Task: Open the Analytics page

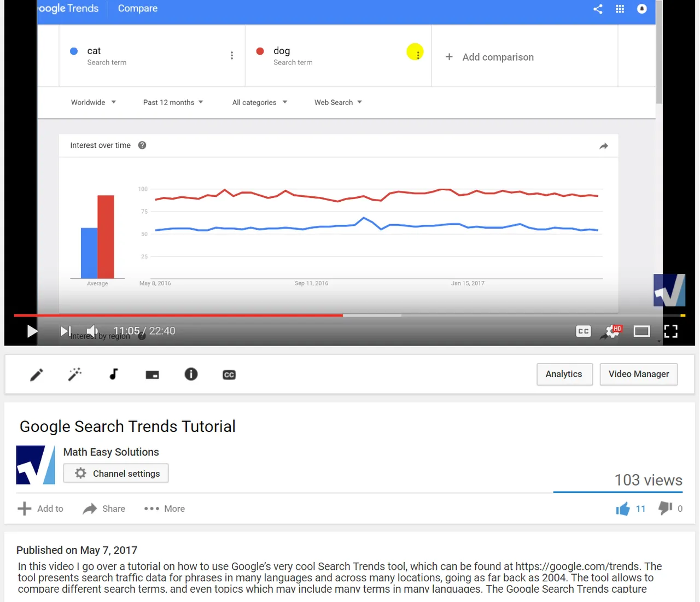Action: (x=564, y=374)
